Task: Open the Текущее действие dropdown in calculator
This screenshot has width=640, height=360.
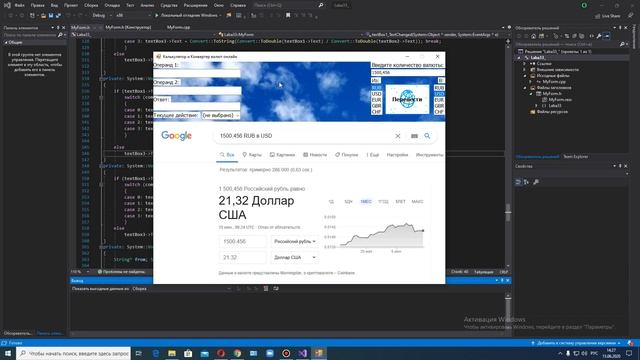Action: [221, 116]
